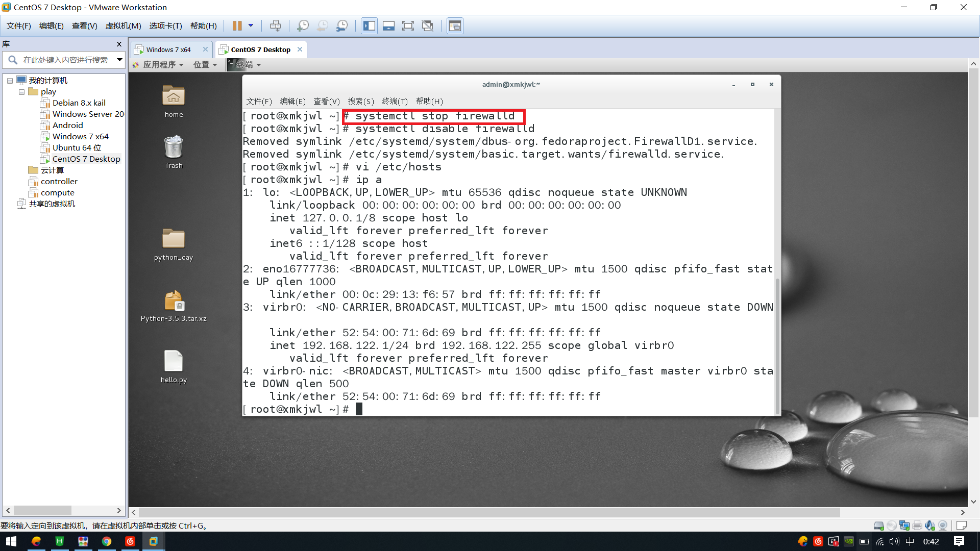The width and height of the screenshot is (980, 551).
Task: Select Android virtual machine in library
Action: tap(67, 126)
